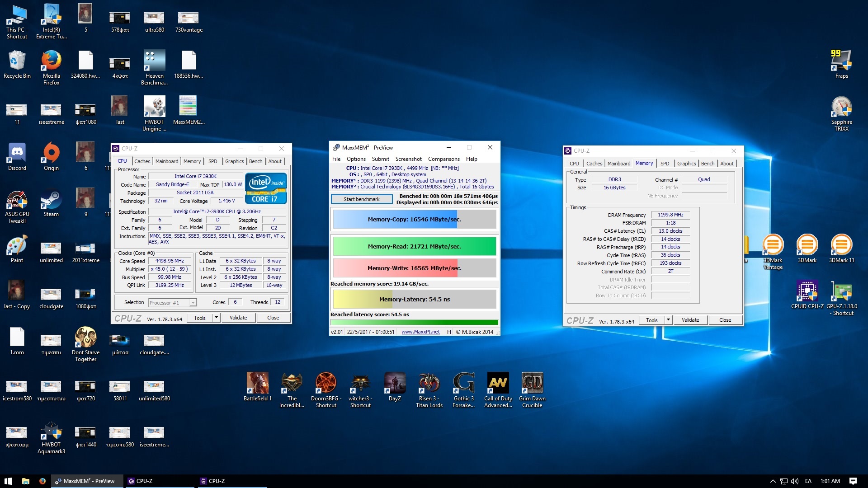
Task: Open taskbar volume control
Action: [x=794, y=481]
